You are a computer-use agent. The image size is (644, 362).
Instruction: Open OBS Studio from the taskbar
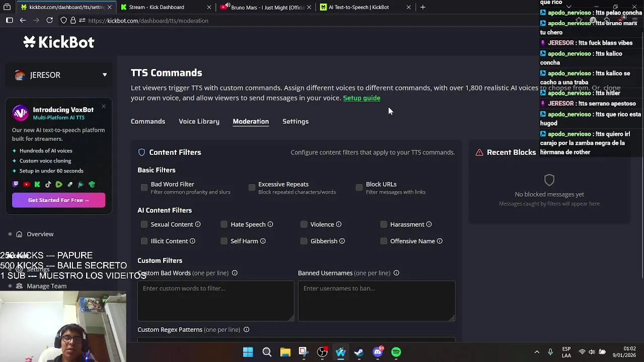(322, 352)
